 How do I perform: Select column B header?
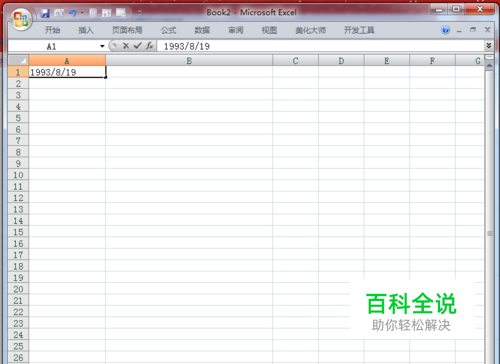pyautogui.click(x=189, y=61)
